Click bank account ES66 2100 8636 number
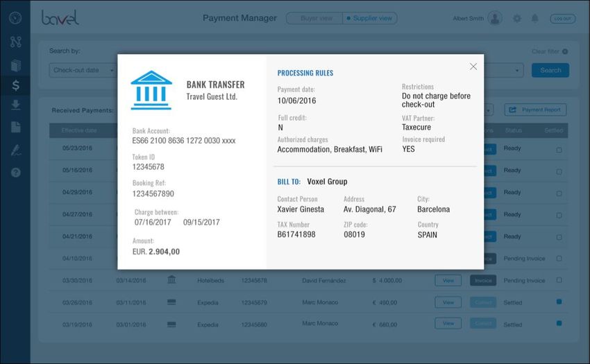 click(x=184, y=141)
